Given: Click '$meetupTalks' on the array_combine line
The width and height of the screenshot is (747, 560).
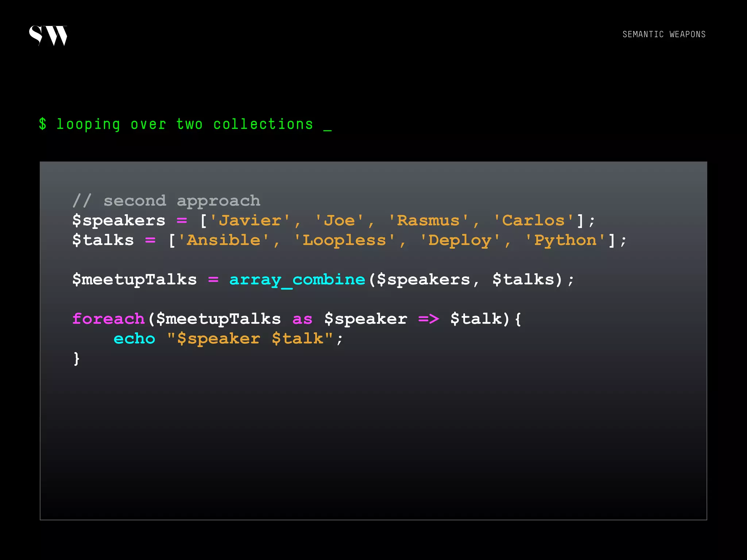Looking at the screenshot, I should (x=135, y=280).
